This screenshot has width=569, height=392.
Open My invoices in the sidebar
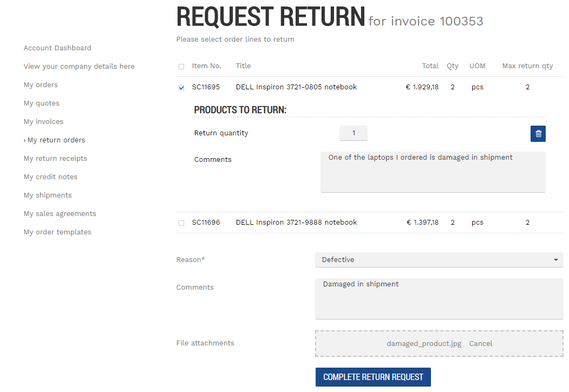tap(43, 122)
